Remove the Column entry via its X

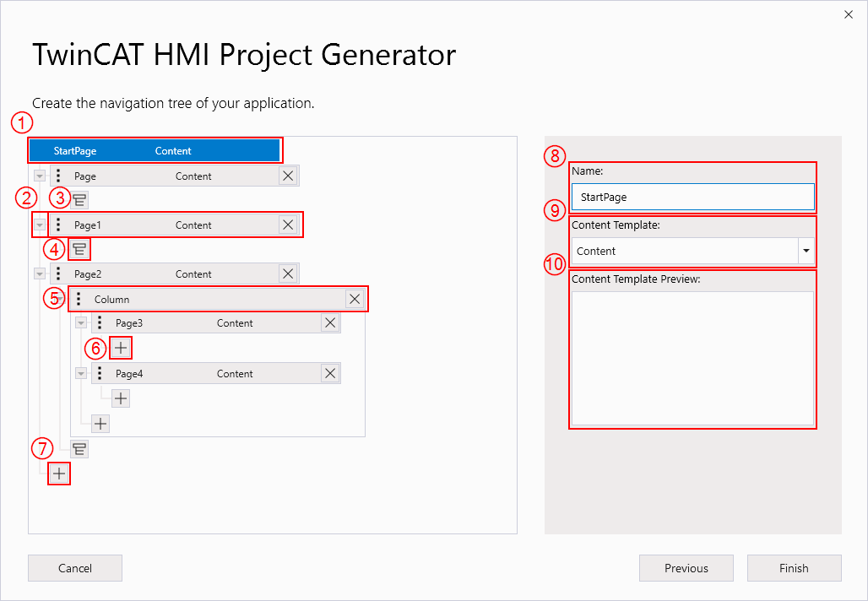(355, 299)
